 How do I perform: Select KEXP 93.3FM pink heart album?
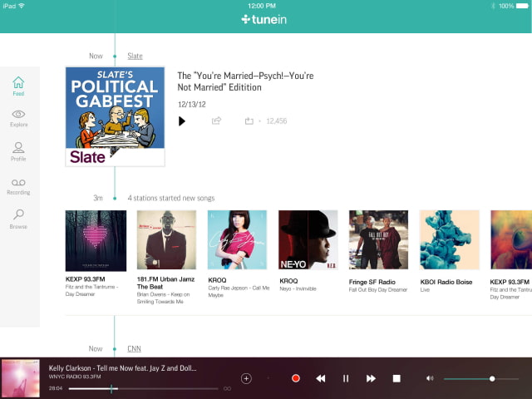point(96,240)
